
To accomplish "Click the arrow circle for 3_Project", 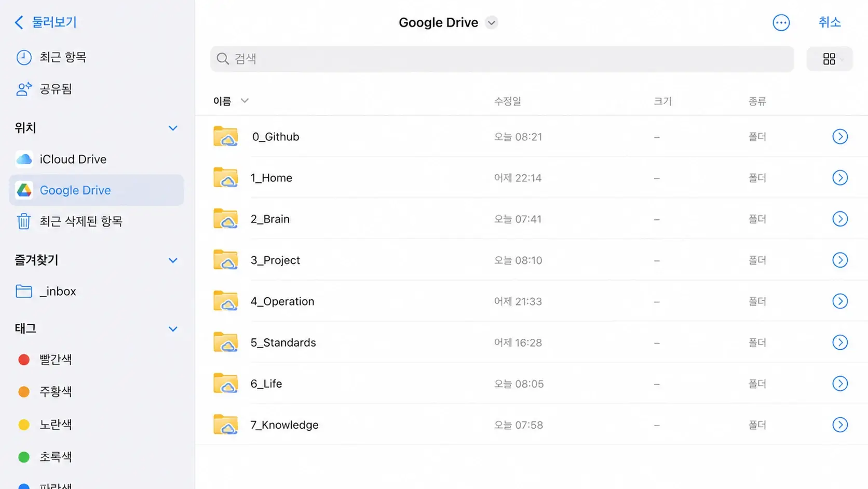I will [840, 260].
